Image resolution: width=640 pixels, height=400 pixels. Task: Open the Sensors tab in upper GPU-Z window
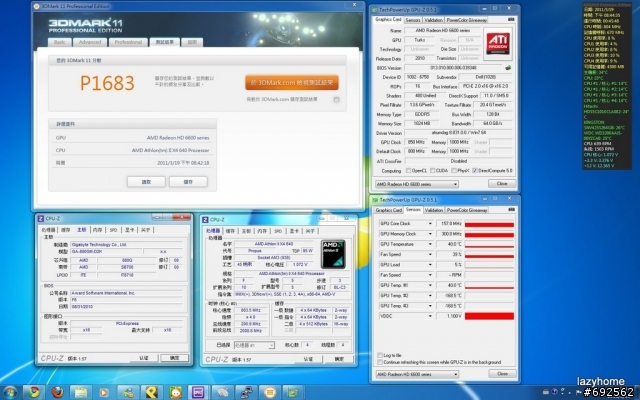(413, 20)
